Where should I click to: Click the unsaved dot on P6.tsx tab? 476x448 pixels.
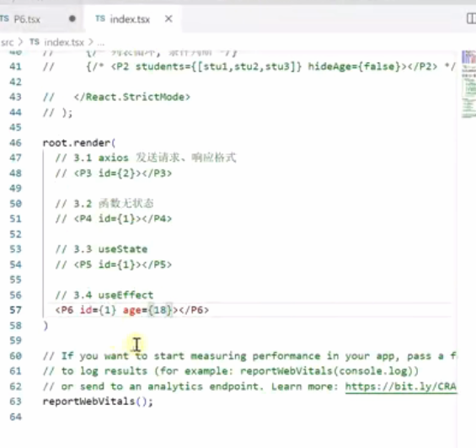point(72,19)
